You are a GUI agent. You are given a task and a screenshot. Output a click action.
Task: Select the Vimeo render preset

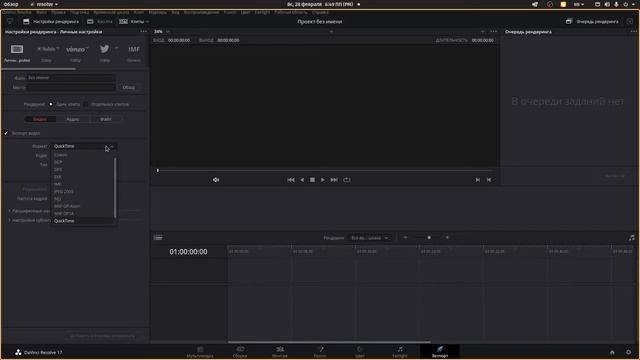(76, 49)
